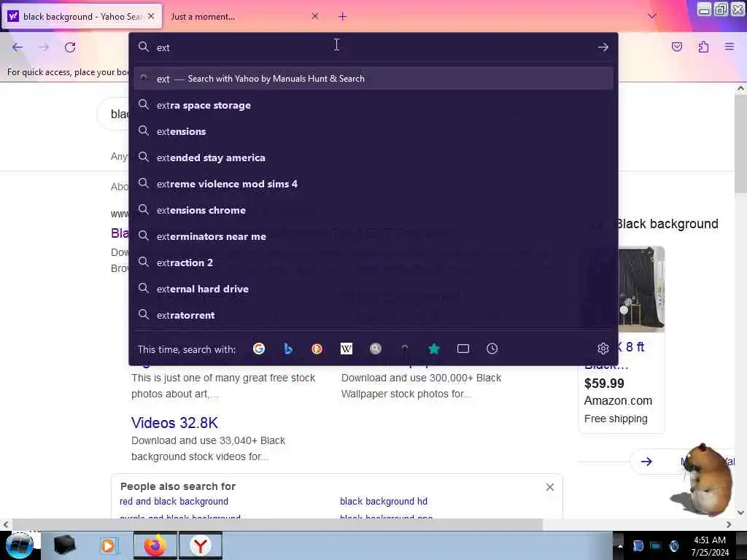Open search settings gear in URL dropdown
The width and height of the screenshot is (747, 560).
pyautogui.click(x=603, y=349)
